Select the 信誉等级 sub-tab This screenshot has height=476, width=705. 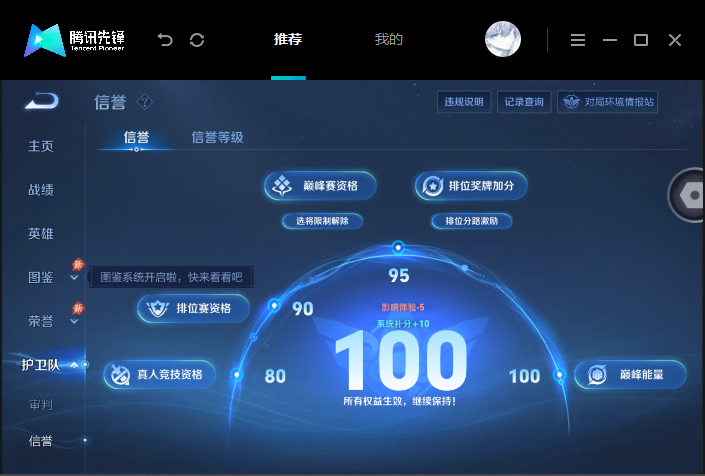(x=218, y=137)
